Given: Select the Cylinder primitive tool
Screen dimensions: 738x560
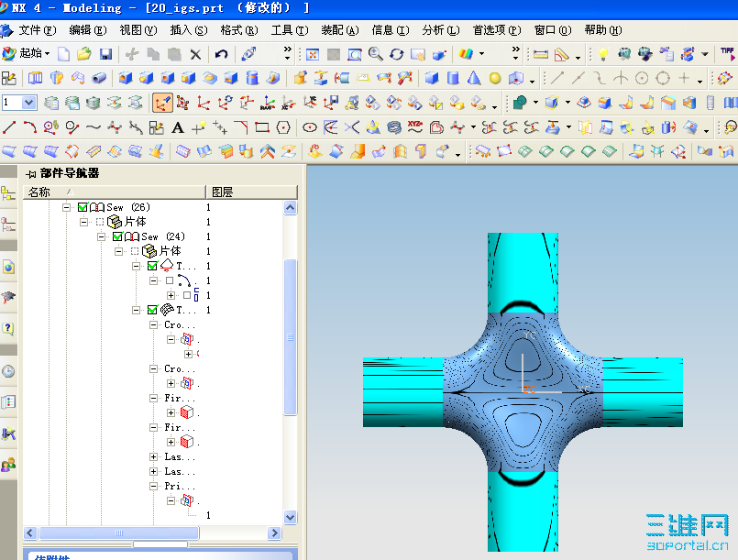Looking at the screenshot, I should pos(453,78).
